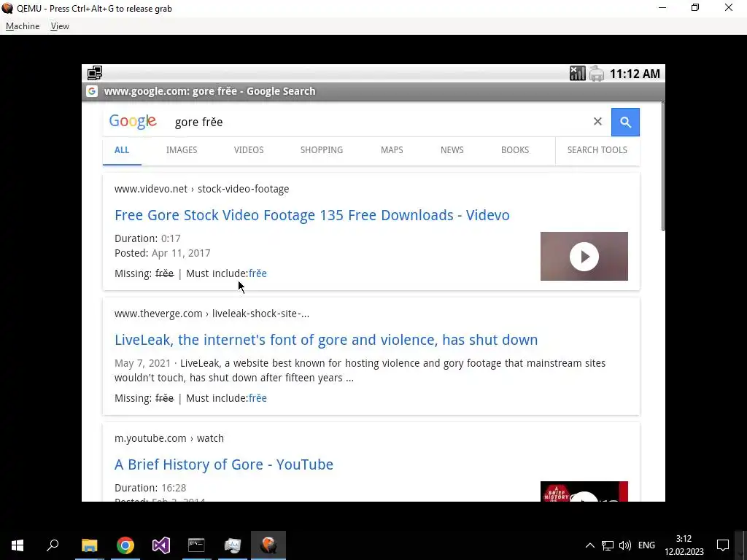This screenshot has width=747, height=560.
Task: Open the taskbar app left of QEMU
Action: 233,545
